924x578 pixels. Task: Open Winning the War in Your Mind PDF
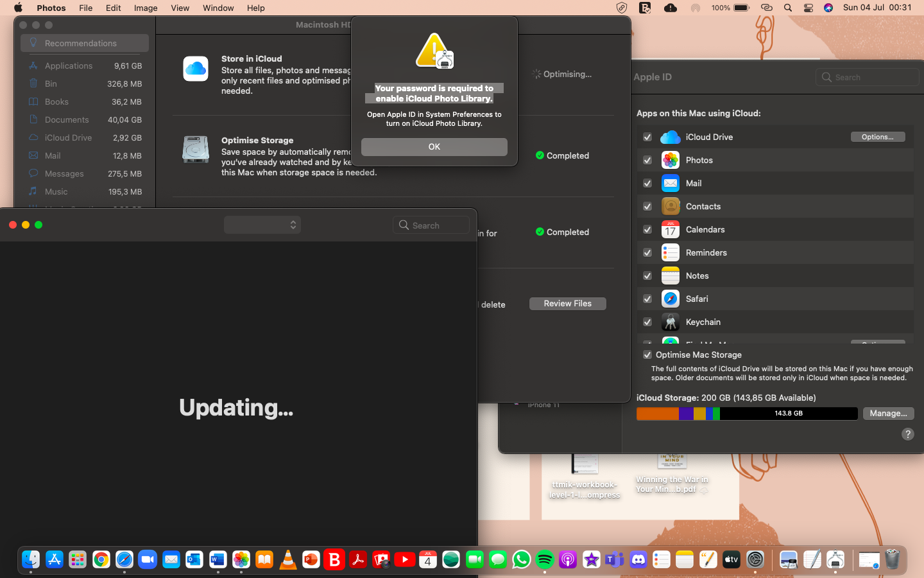pyautogui.click(x=672, y=474)
